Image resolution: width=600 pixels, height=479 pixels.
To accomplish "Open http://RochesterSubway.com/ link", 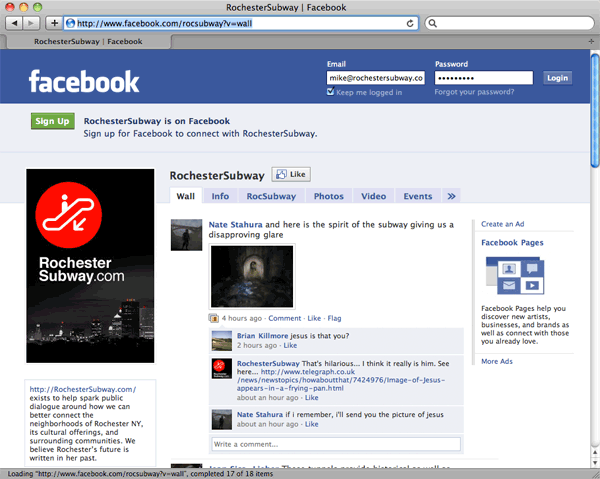I will pos(83,389).
